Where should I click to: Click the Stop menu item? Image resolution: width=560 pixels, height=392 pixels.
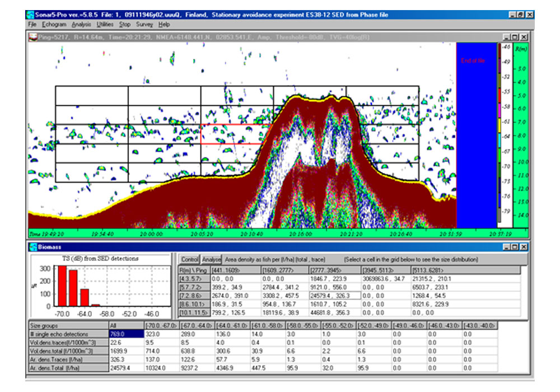pyautogui.click(x=125, y=25)
